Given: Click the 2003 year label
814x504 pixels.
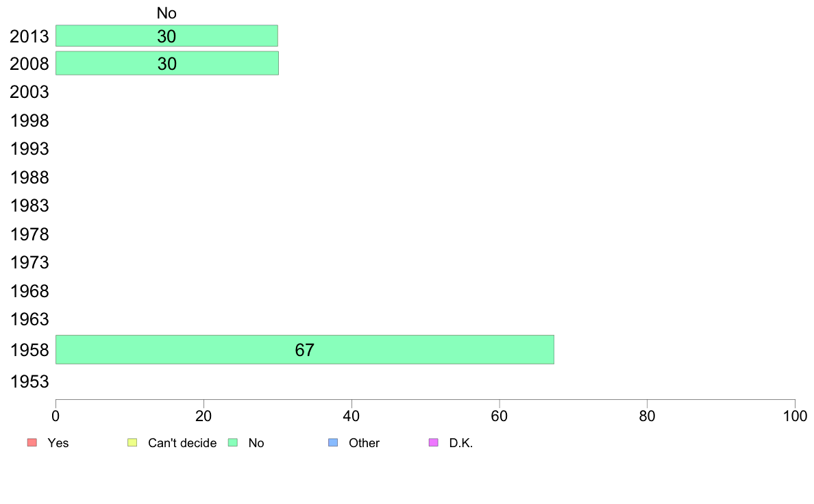Looking at the screenshot, I should (29, 92).
